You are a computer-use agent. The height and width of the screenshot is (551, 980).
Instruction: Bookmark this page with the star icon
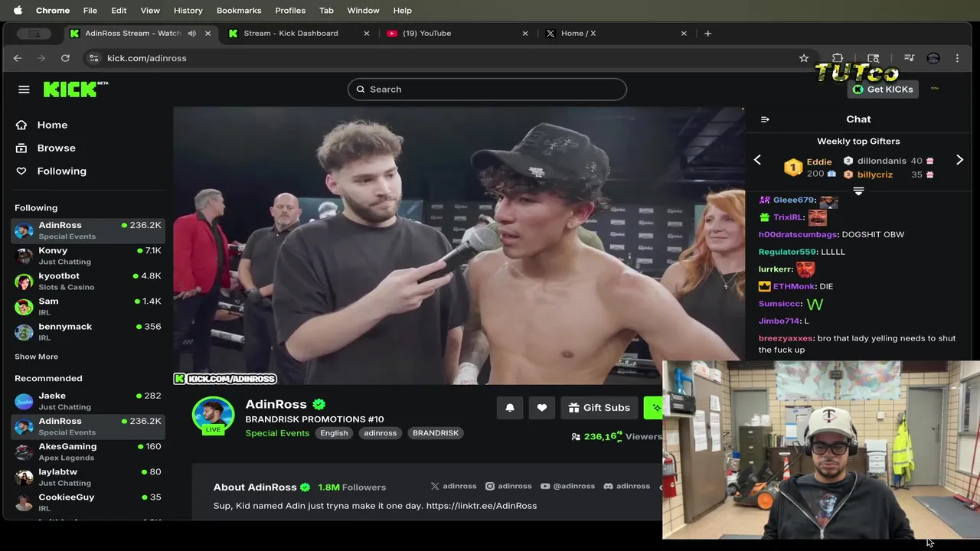(x=804, y=58)
